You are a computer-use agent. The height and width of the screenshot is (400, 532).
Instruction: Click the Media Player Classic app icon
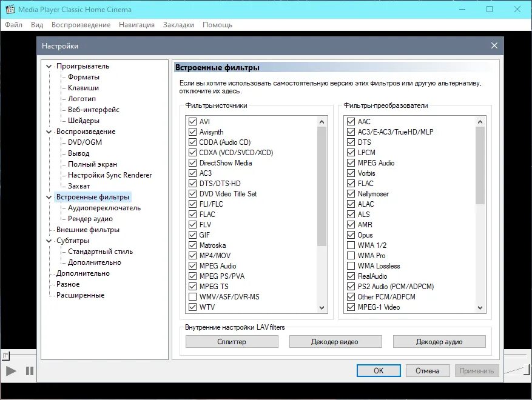click(x=10, y=9)
